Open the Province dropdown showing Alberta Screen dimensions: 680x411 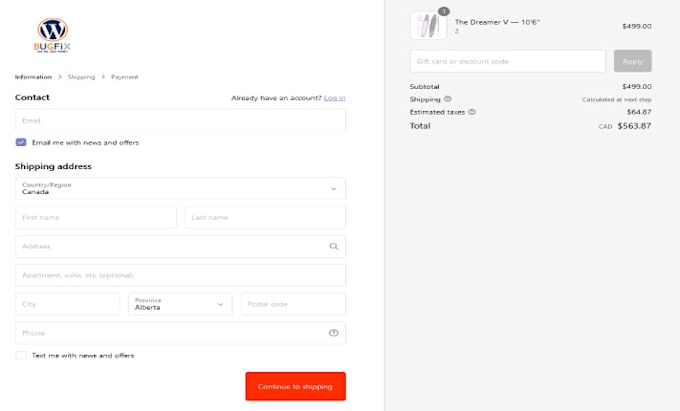(180, 304)
